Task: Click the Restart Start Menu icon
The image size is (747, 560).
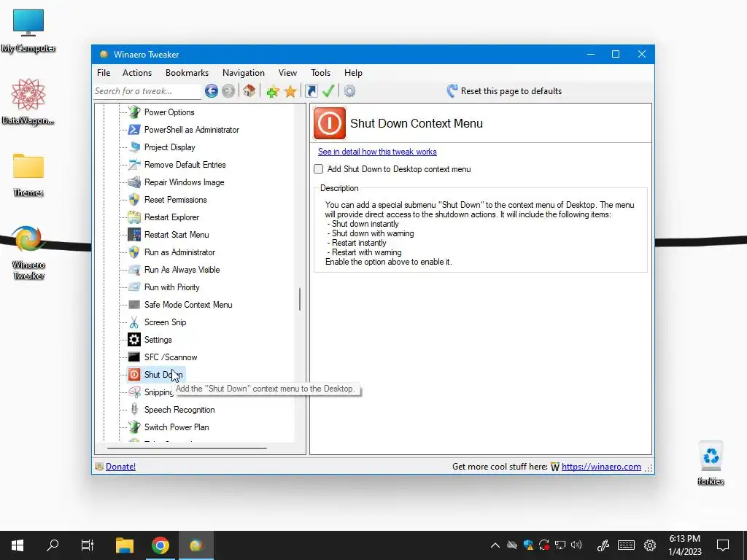Action: coord(134,235)
